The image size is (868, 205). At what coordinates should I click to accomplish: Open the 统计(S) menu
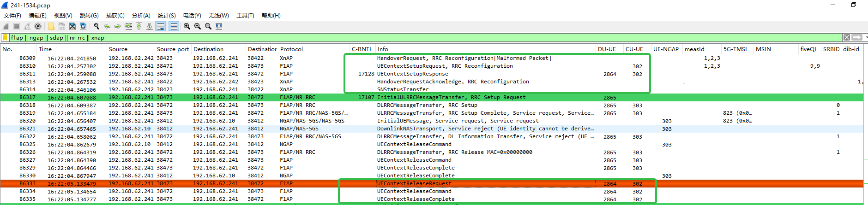click(167, 16)
